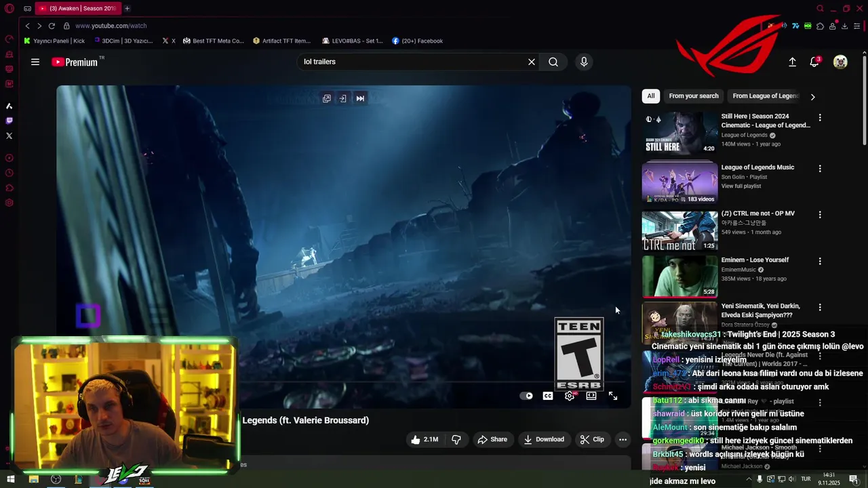Open the YouTube guide hamburger menu
The image size is (868, 488).
coord(35,62)
